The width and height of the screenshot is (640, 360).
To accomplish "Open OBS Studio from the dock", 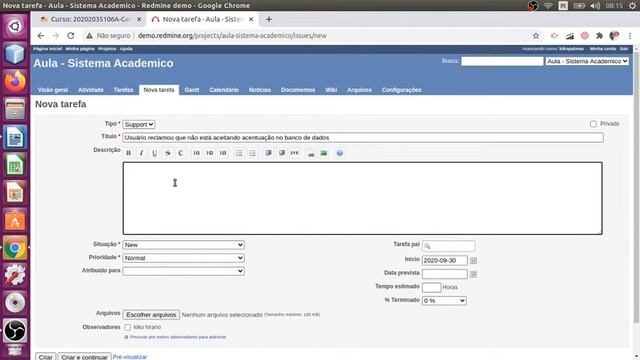I will (15, 330).
